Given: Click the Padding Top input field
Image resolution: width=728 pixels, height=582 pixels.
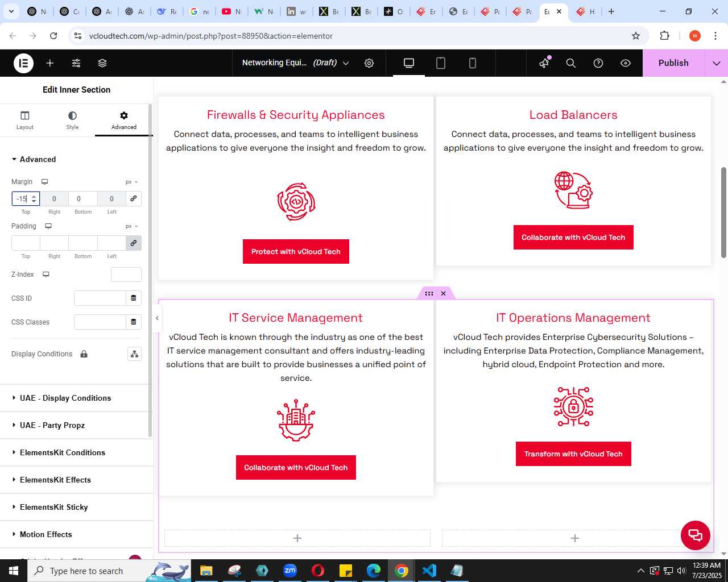Looking at the screenshot, I should click(26, 243).
